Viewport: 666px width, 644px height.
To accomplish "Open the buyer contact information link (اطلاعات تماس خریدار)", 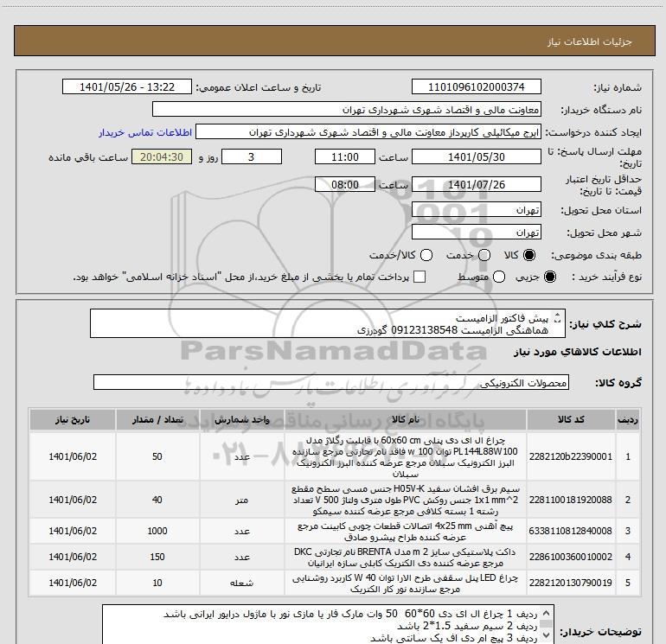I will (x=145, y=132).
